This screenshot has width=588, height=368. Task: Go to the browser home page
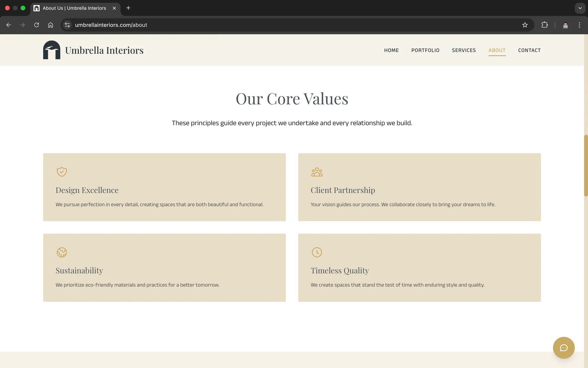click(x=50, y=25)
